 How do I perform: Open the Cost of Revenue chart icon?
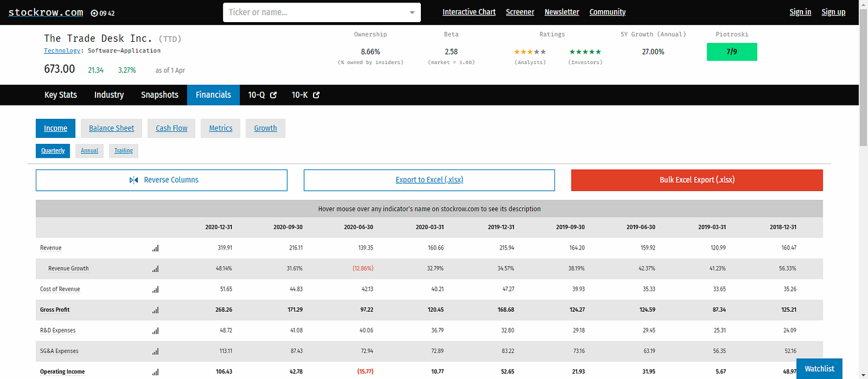click(156, 289)
